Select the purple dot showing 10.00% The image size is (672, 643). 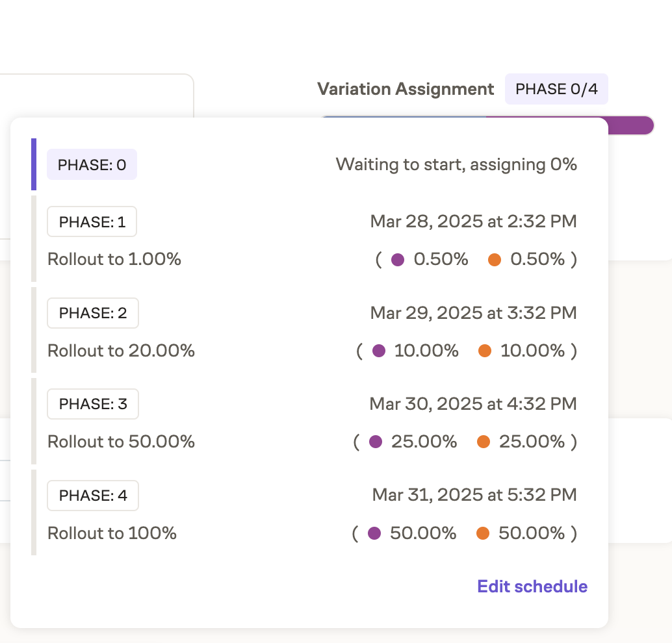coord(380,351)
